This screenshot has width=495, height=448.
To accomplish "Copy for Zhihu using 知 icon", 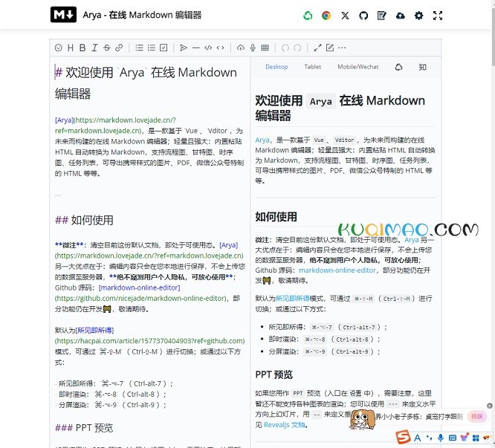I will click(422, 67).
